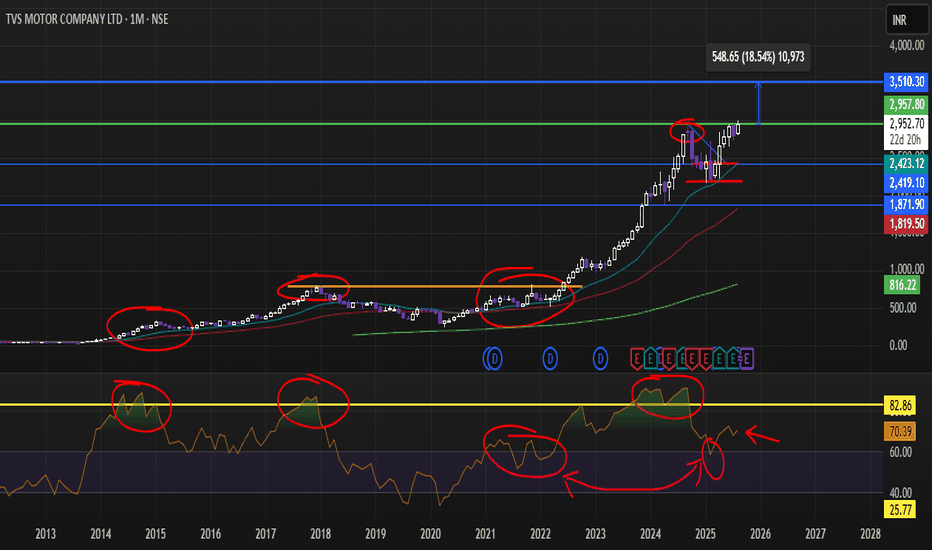Image resolution: width=932 pixels, height=550 pixels.
Task: Click the 2014 label on time axis
Action: point(100,534)
